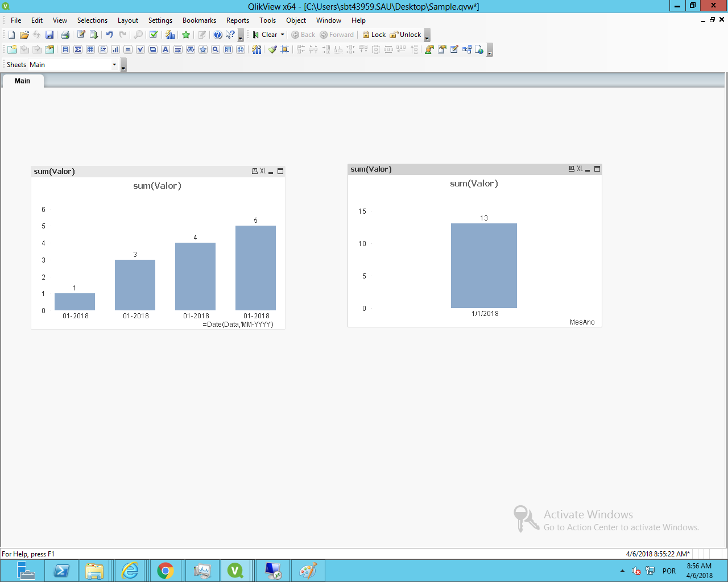Open the Time Chart wizard
Viewport: 728px width, 582px height.
[x=257, y=49]
